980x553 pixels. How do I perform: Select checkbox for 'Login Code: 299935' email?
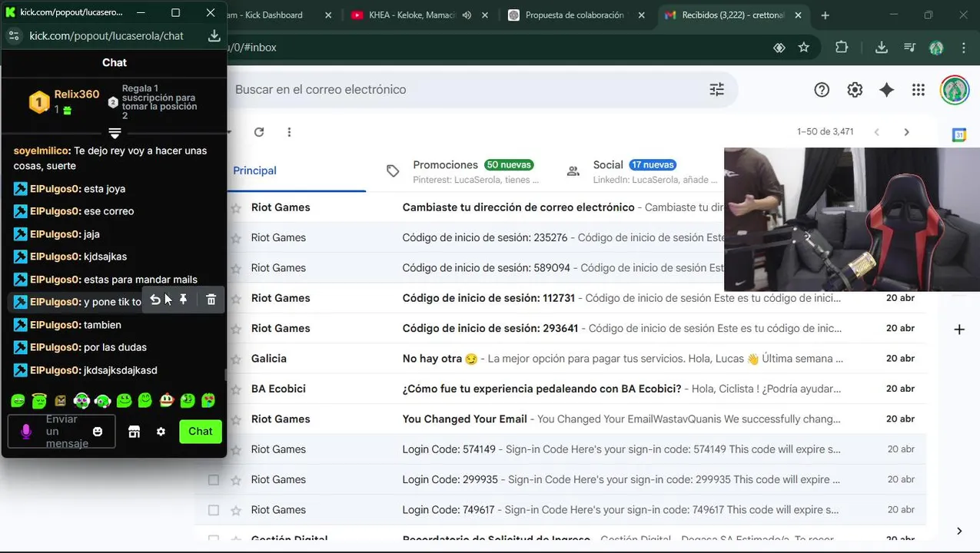(x=214, y=480)
